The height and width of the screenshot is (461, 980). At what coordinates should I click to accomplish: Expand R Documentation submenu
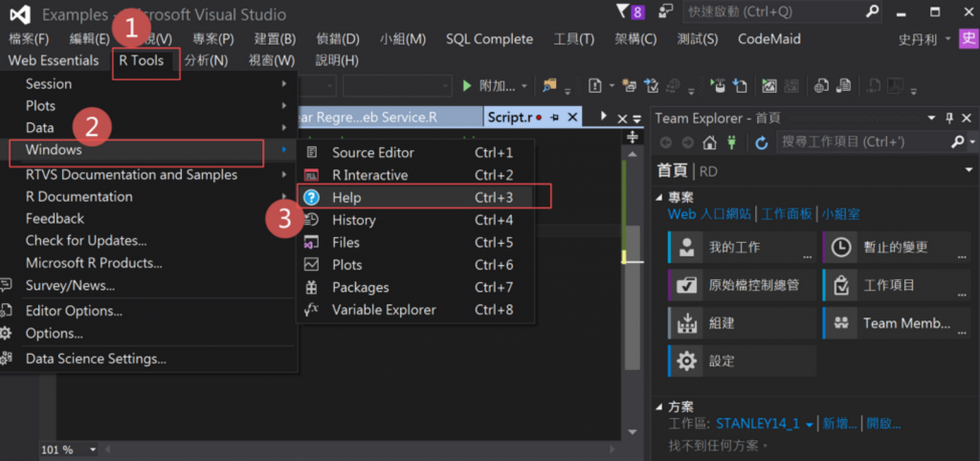coord(148,197)
